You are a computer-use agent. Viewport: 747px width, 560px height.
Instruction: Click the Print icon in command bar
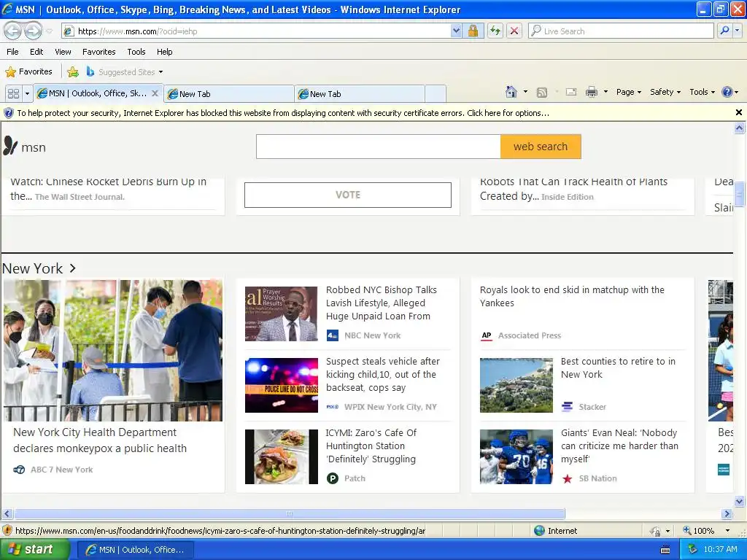591,92
